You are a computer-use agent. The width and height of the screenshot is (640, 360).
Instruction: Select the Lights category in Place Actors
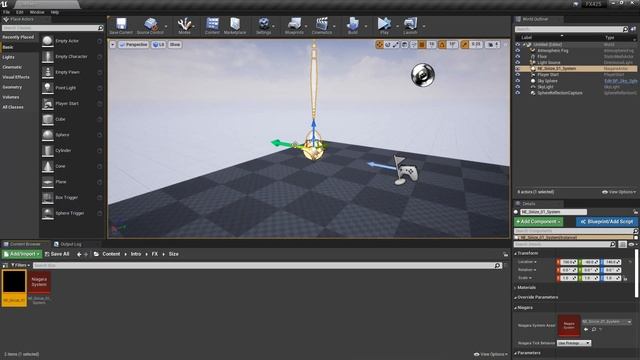pyautogui.click(x=8, y=57)
